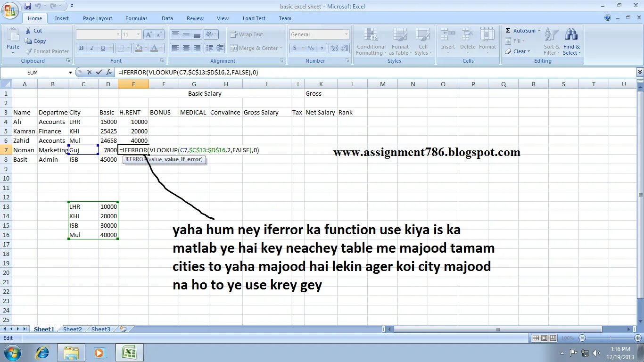Open the Data ribbon tab
This screenshot has height=362, width=644.
pos(167,18)
